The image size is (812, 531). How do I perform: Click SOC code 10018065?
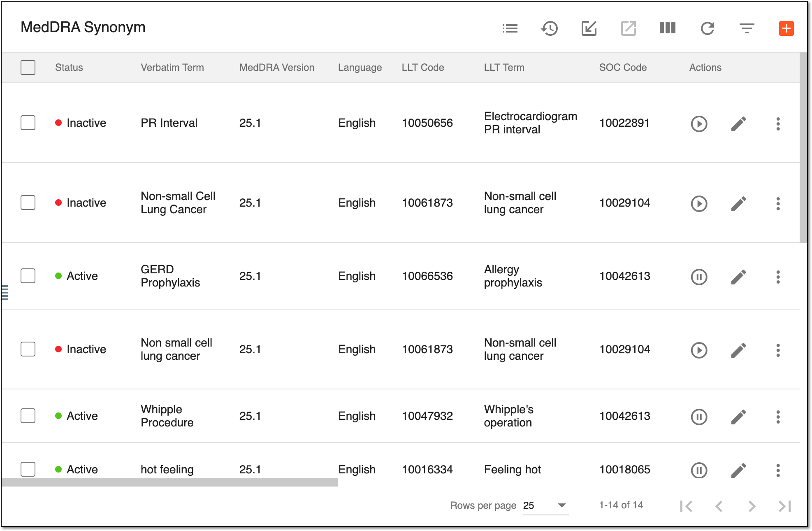point(625,469)
